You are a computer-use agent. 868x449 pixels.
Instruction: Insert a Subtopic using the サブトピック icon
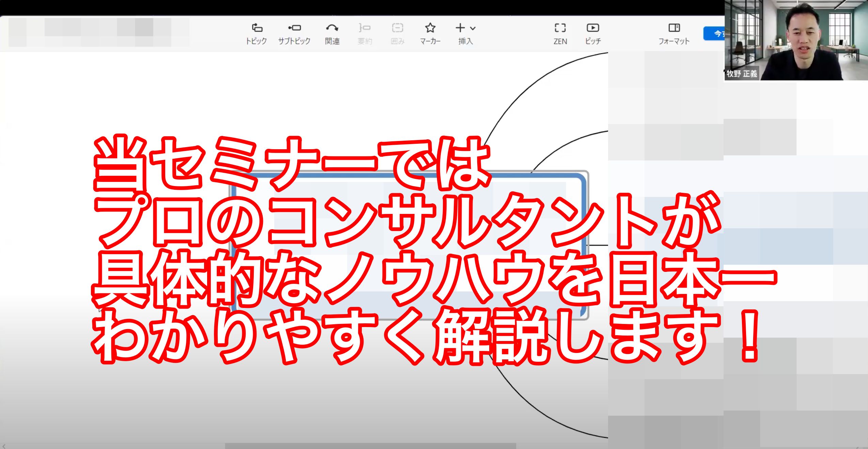[294, 28]
